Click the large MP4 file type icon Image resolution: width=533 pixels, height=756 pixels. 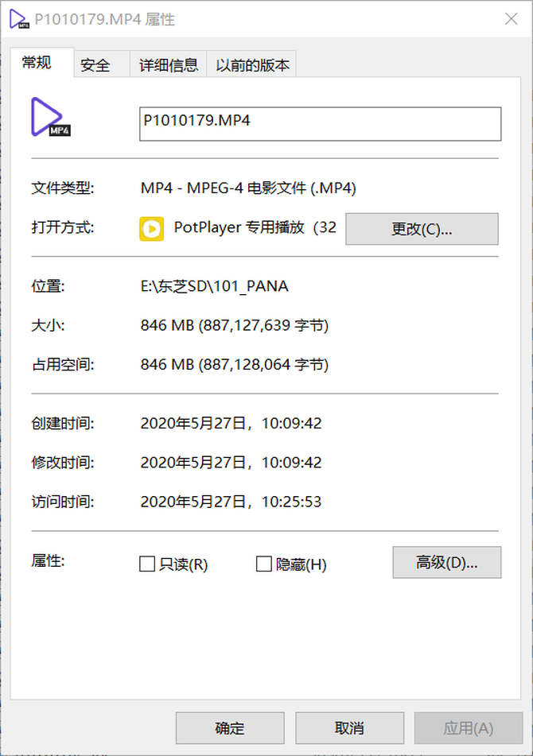click(x=50, y=117)
